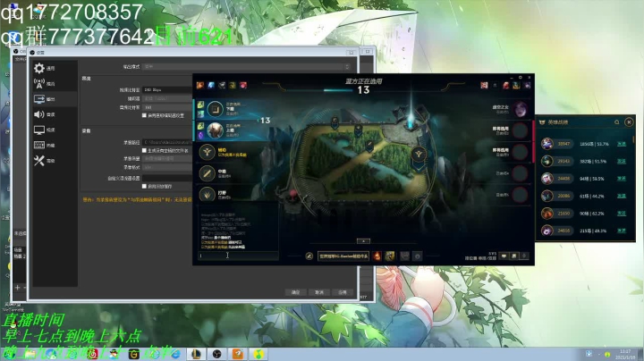
Task: Click the chat input box in champion select
Action: [x=238, y=256]
